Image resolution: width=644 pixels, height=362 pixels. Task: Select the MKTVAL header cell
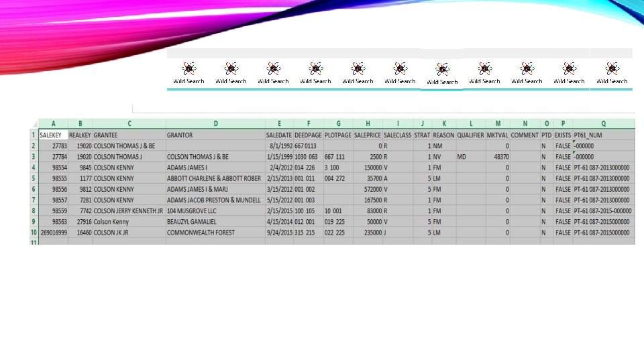(498, 135)
